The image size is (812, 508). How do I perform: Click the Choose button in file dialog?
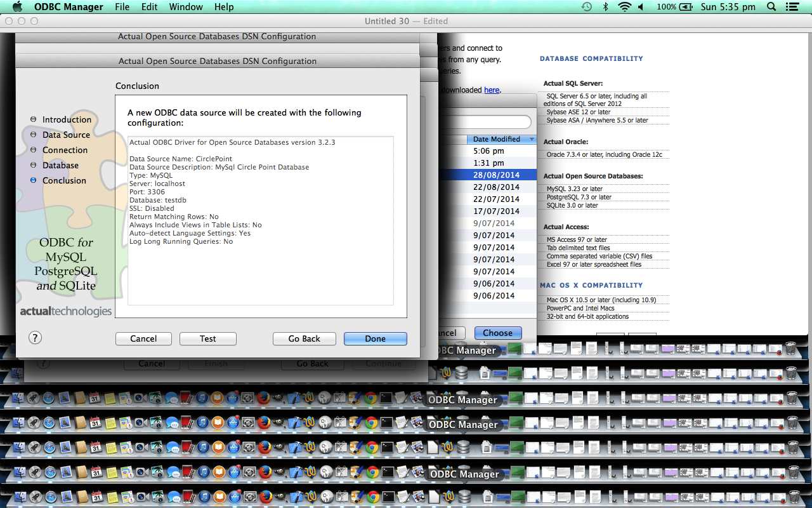[x=497, y=333]
